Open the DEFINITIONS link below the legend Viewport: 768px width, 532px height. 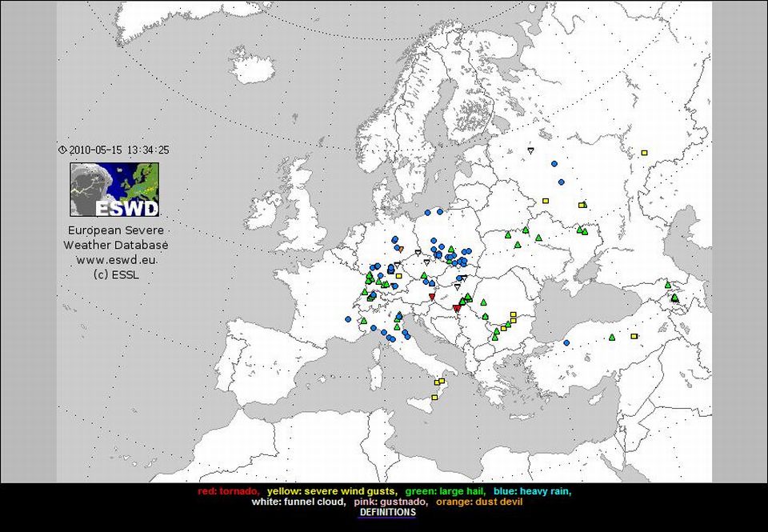tap(387, 513)
